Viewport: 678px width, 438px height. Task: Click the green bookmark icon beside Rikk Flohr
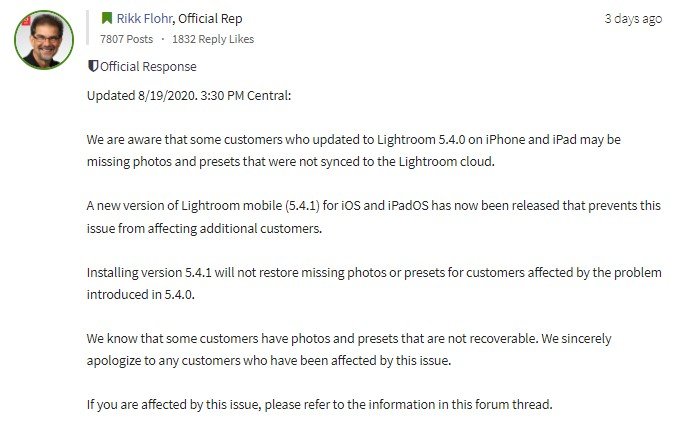pyautogui.click(x=106, y=18)
